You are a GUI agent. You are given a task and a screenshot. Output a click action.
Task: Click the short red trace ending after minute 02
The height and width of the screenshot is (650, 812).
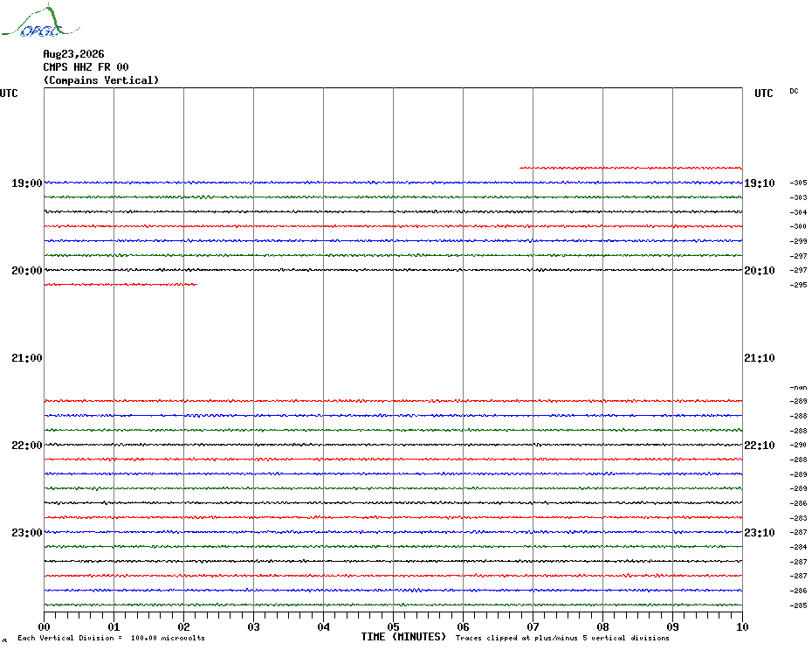(x=120, y=284)
